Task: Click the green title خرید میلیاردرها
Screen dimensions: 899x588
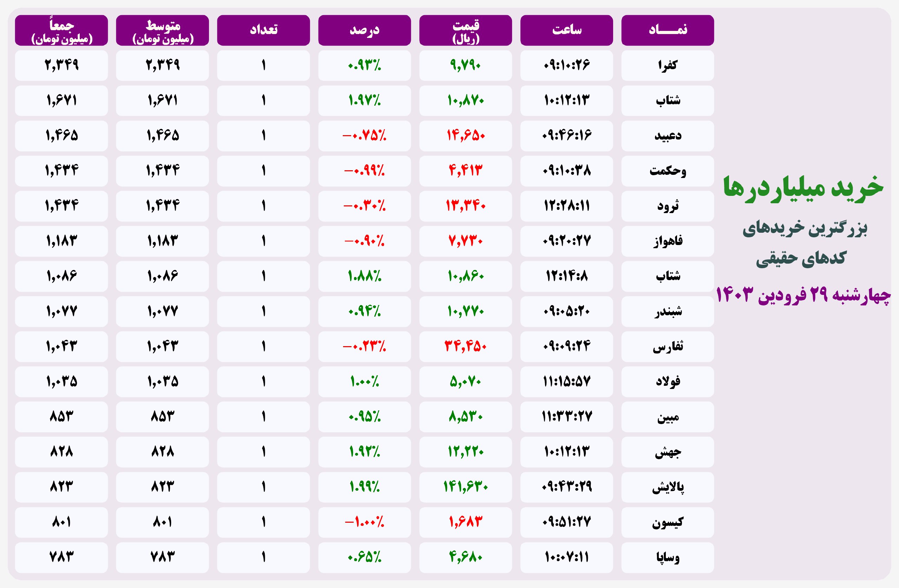Action: [x=803, y=188]
